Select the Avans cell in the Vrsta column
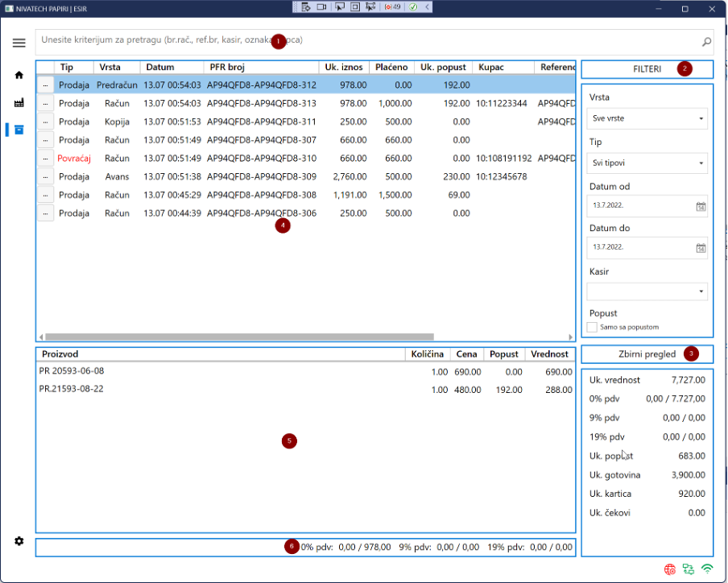The image size is (728, 583). tap(117, 177)
